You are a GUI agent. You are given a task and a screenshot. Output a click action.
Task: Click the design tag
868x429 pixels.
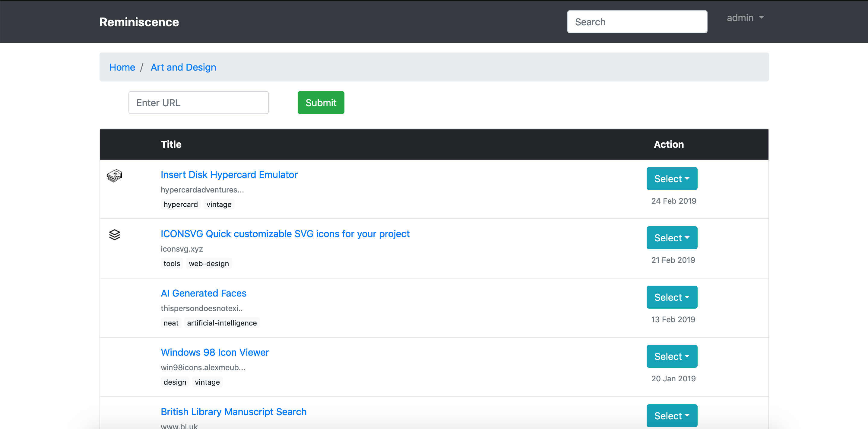pyautogui.click(x=175, y=382)
